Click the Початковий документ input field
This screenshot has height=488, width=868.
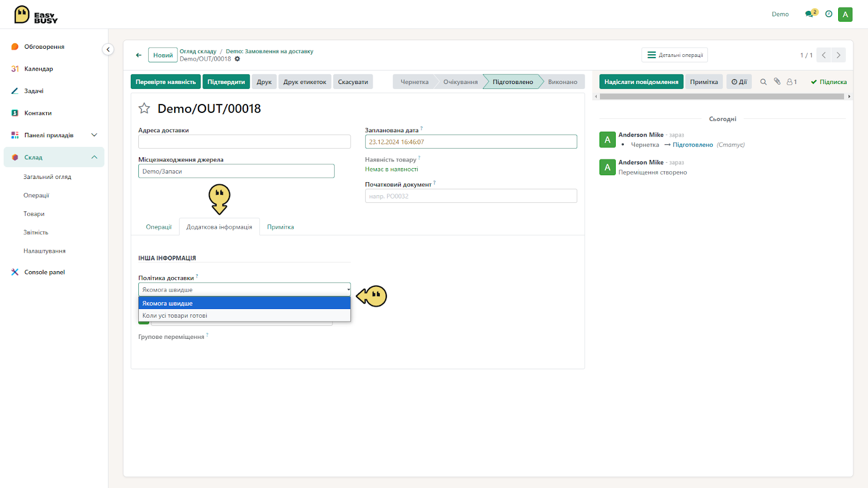click(x=471, y=196)
